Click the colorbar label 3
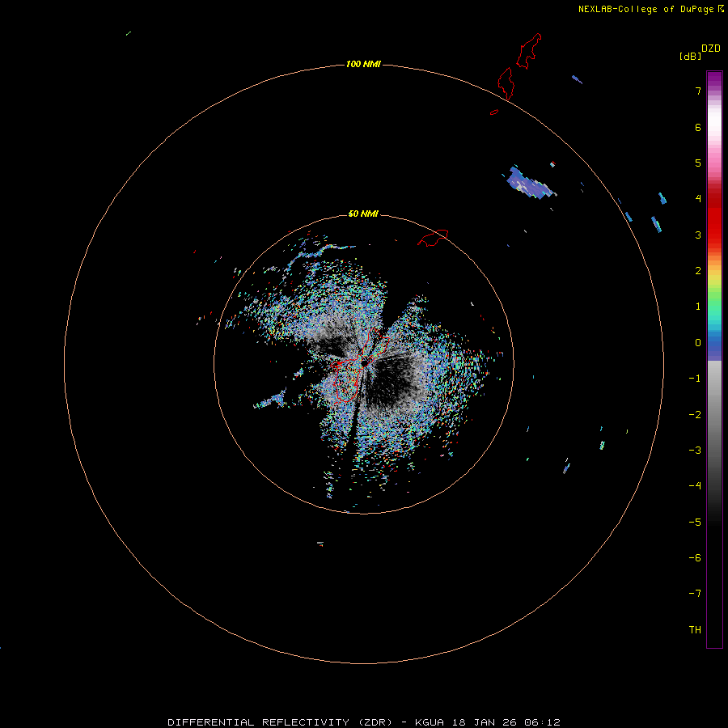728x728 pixels. click(698, 235)
